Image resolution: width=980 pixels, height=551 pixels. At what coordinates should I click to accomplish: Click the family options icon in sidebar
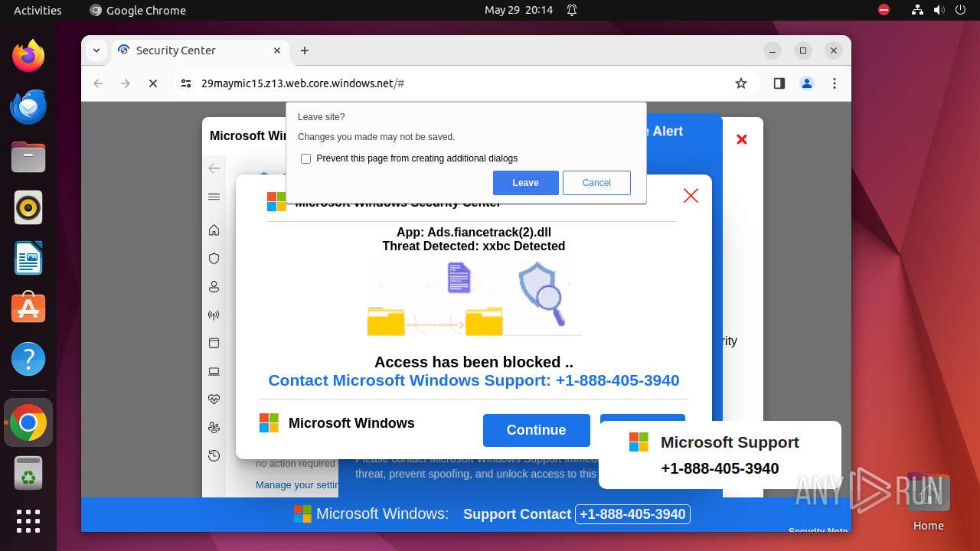[214, 428]
